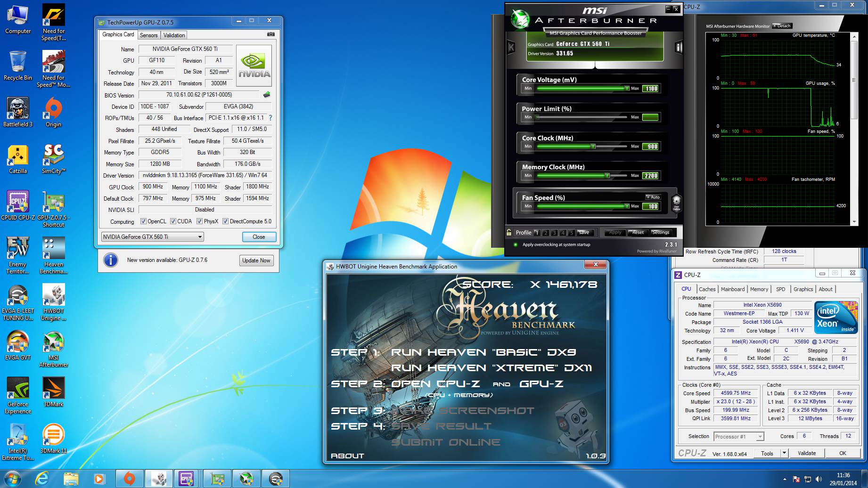Viewport: 868px width, 488px height.
Task: Select Afterburner profile slot 5
Action: pos(571,233)
